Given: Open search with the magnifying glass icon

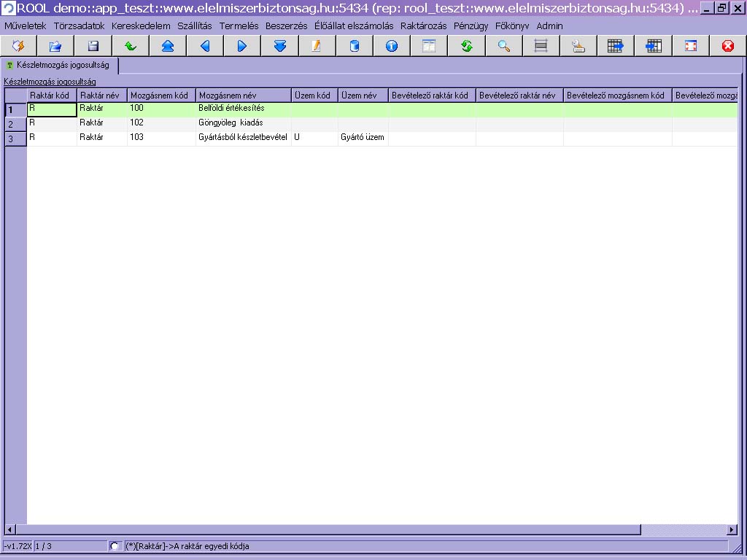Looking at the screenshot, I should tap(504, 46).
